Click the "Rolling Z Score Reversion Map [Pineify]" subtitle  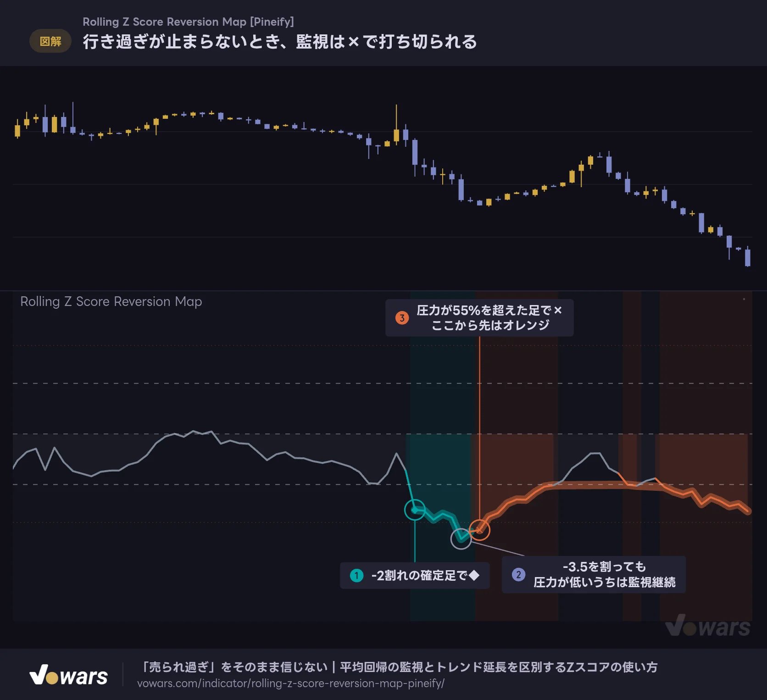(188, 22)
